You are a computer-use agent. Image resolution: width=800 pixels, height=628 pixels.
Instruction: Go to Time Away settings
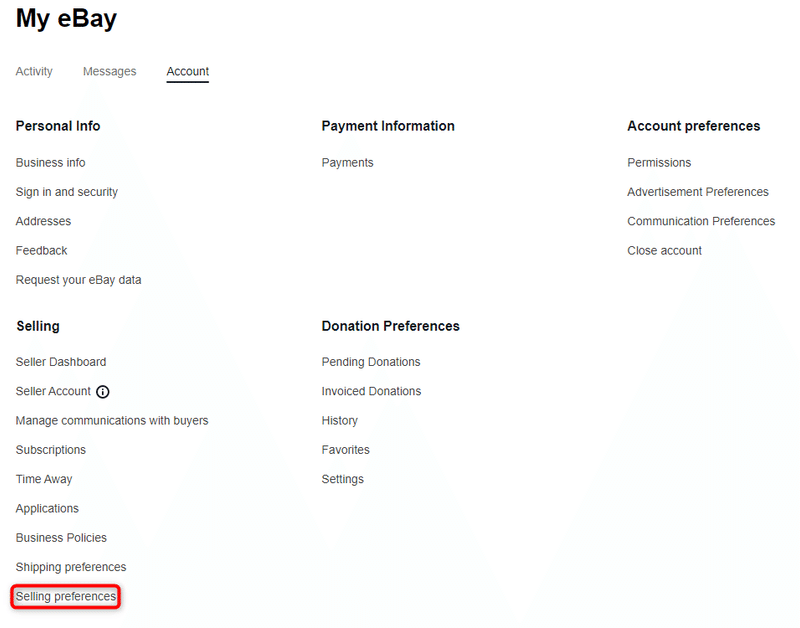tap(44, 480)
